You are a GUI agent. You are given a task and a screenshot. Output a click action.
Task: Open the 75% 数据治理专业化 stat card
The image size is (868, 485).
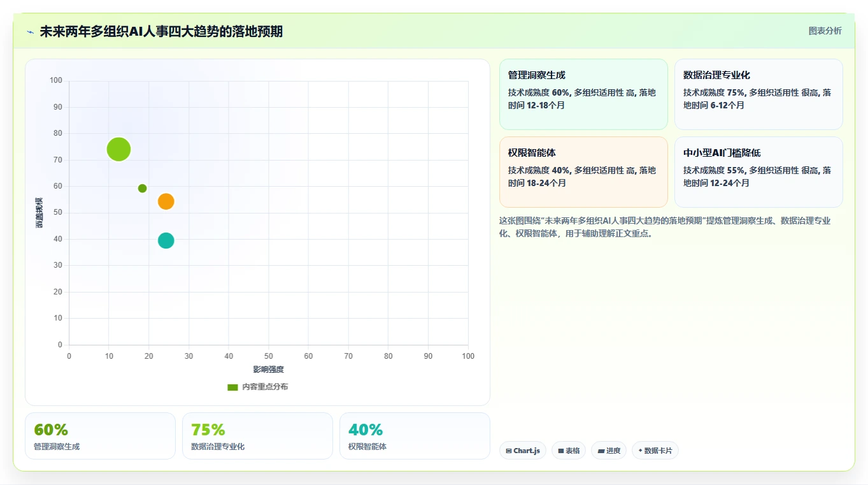pyautogui.click(x=257, y=436)
